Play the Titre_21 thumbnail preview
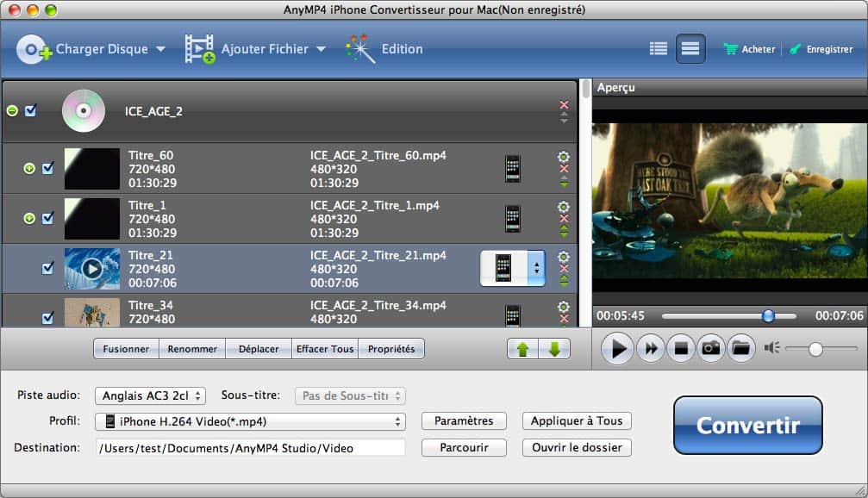Viewport: 868px width, 498px height. click(x=92, y=269)
